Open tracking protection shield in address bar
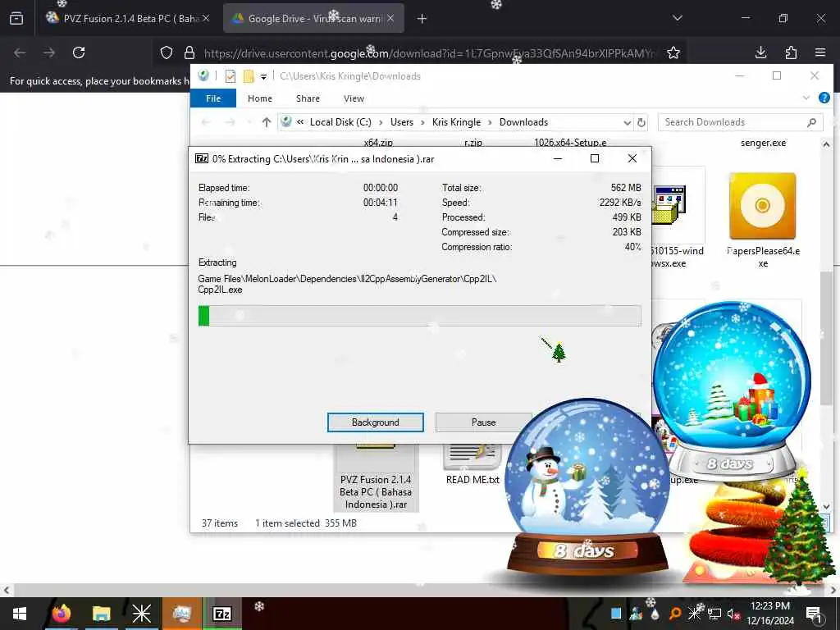This screenshot has width=840, height=630. click(x=167, y=52)
